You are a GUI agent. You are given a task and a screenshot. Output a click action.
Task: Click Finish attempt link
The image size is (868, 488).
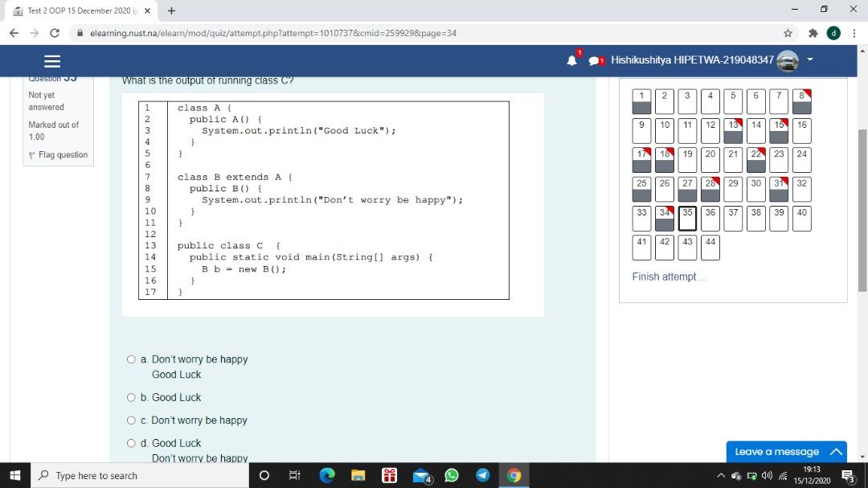coord(669,277)
